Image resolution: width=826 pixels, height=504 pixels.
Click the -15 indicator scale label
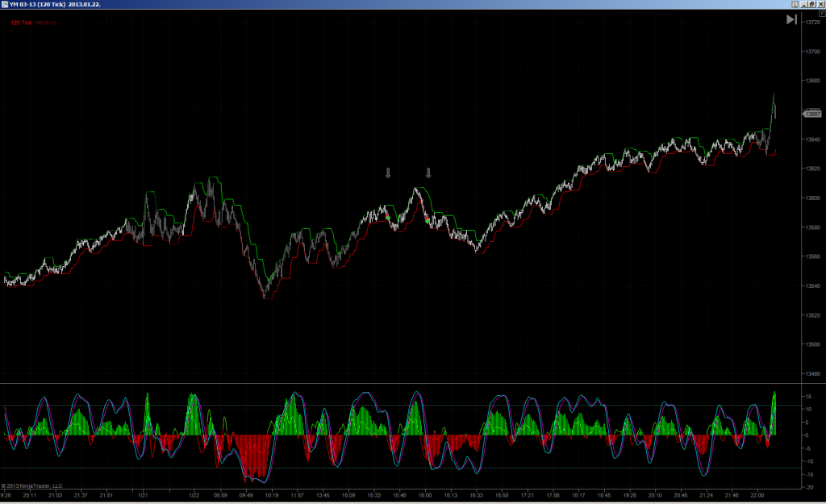[809, 474]
